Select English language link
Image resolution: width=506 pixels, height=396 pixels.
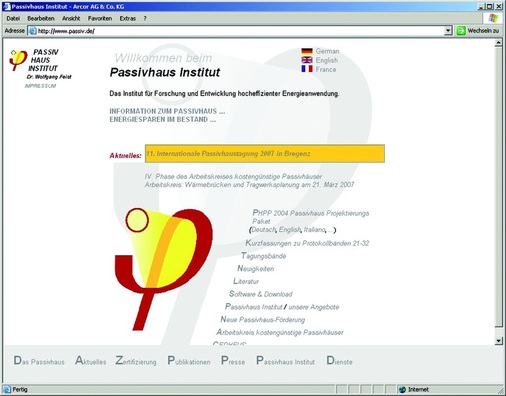(327, 60)
